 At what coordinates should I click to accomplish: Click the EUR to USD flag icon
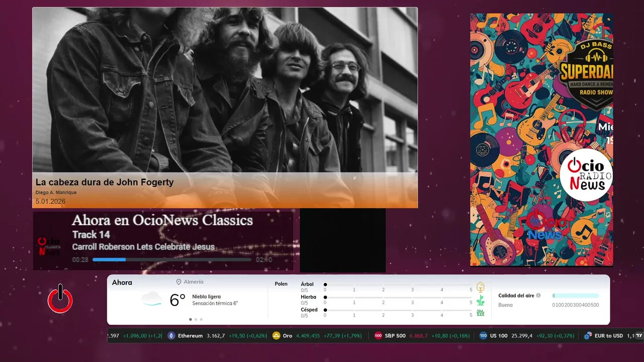point(588,336)
